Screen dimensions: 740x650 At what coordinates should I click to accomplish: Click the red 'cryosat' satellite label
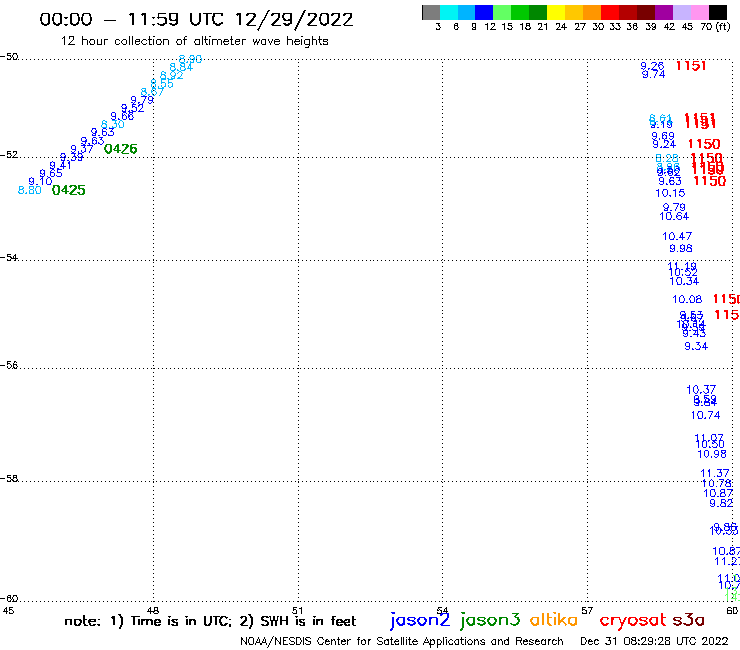[633, 621]
